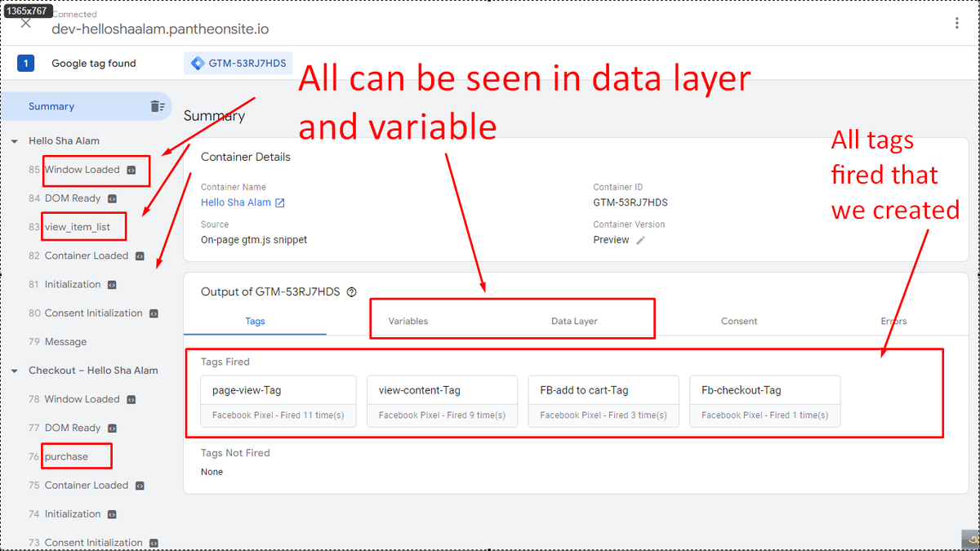Open the Hello Sha Alam container link

(236, 202)
